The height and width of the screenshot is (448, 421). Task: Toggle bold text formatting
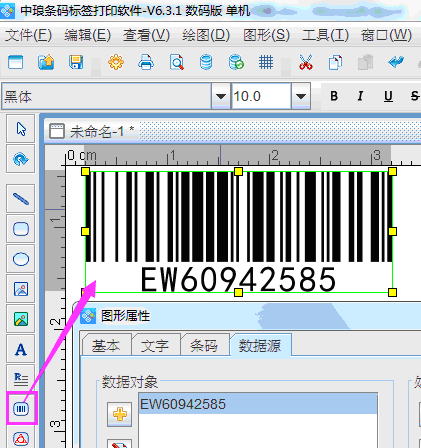click(334, 96)
